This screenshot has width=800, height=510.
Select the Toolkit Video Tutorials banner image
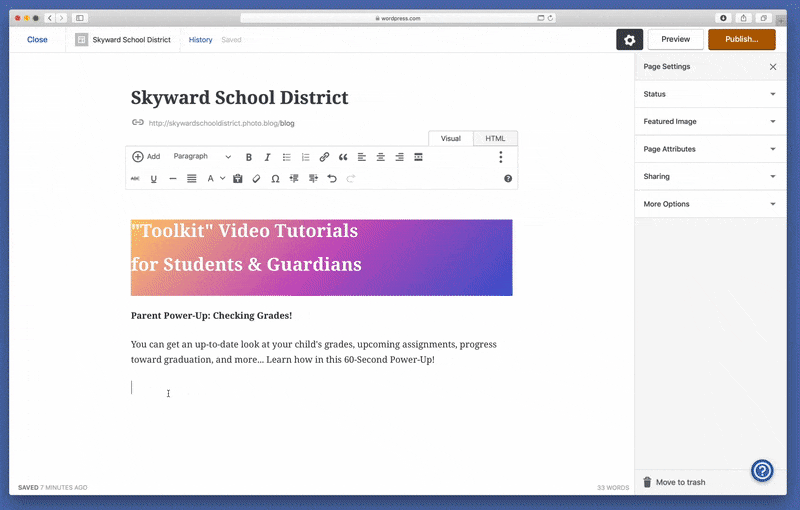[321, 258]
